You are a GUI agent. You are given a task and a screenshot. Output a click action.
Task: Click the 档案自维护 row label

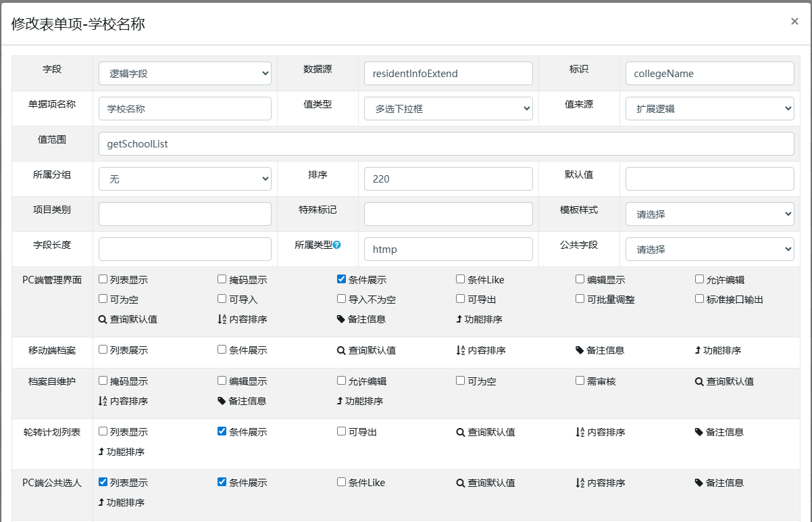[x=52, y=381]
